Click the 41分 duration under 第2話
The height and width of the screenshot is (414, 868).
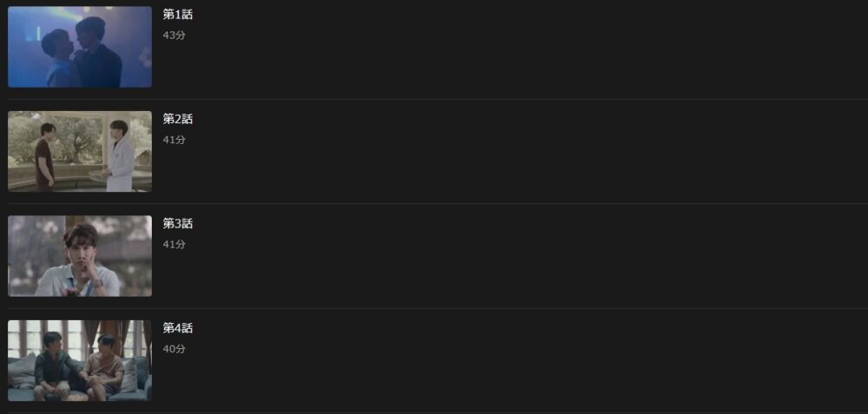pyautogui.click(x=174, y=140)
